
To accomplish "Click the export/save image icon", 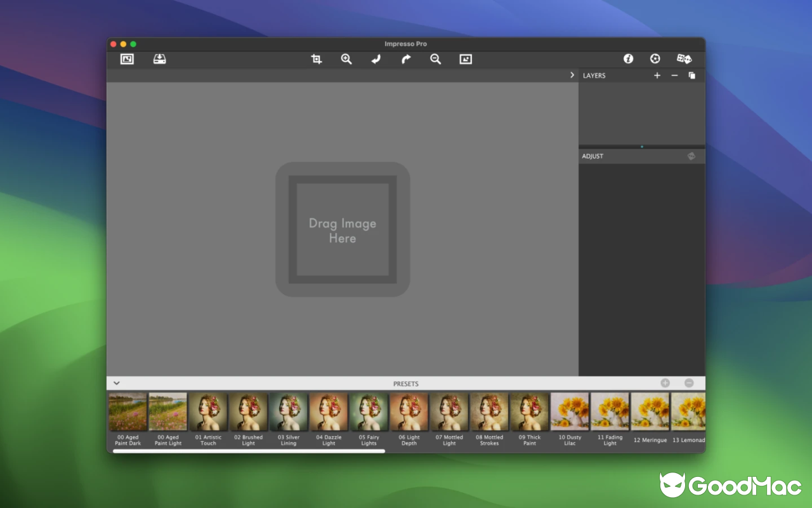I will tap(160, 58).
